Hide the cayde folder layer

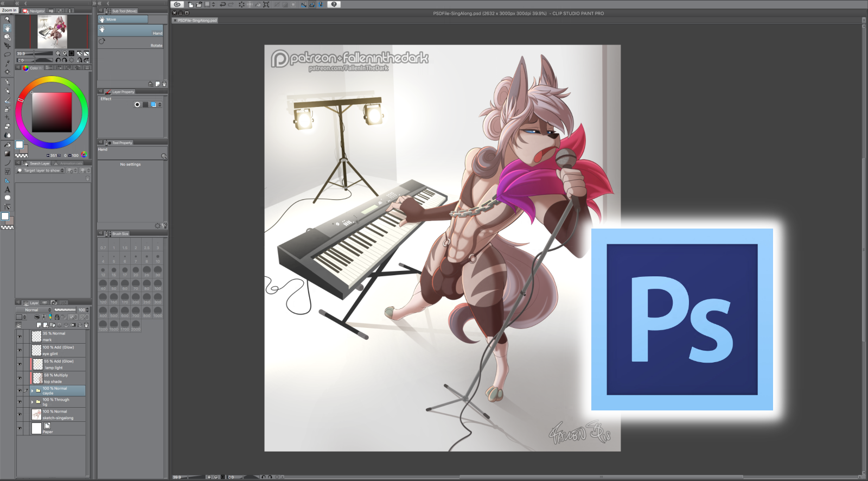tap(20, 391)
